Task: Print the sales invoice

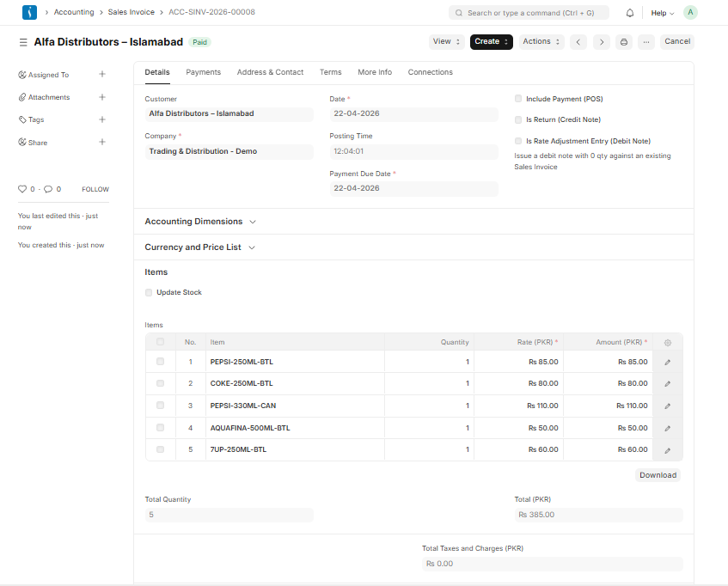Action: pyautogui.click(x=624, y=41)
